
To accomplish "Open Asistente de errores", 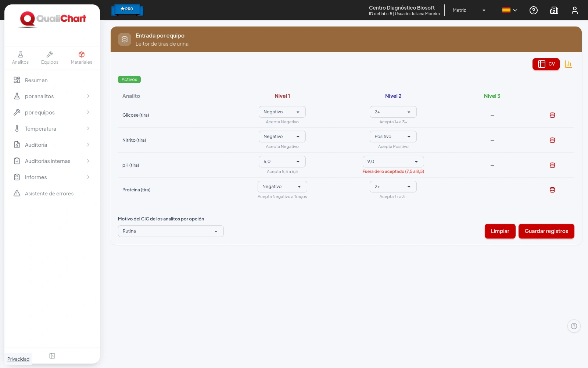I will tap(52, 194).
